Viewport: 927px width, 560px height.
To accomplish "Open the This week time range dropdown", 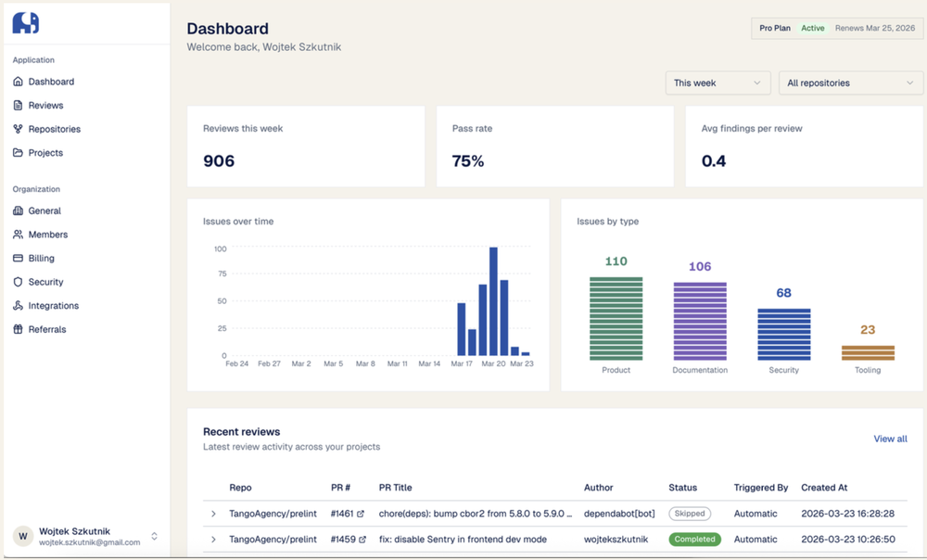I will click(717, 83).
